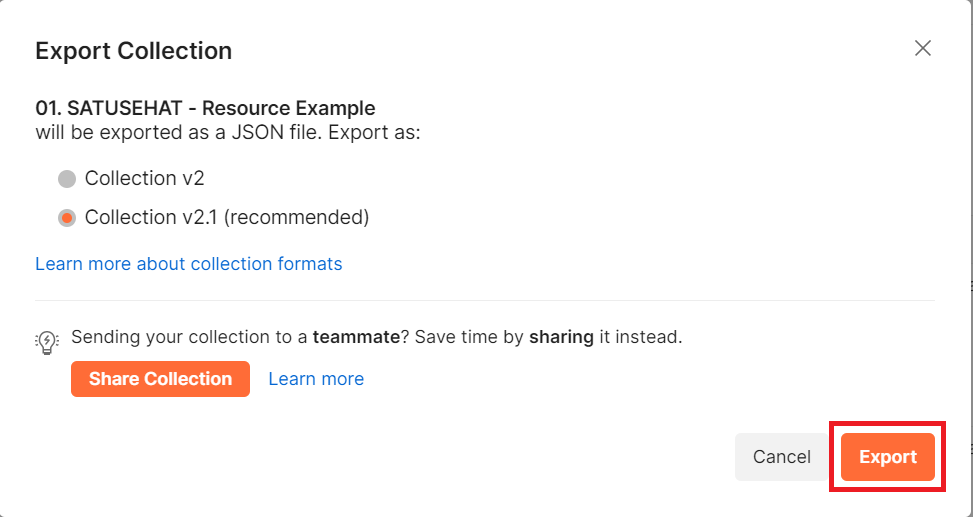The width and height of the screenshot is (973, 517).
Task: Click the orange Share Collection button
Action: coord(160,379)
